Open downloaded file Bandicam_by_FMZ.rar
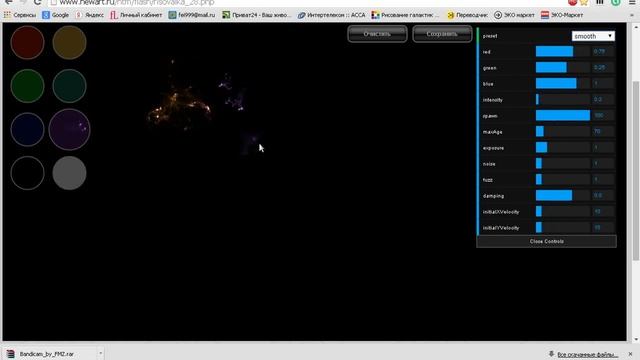The height and width of the screenshot is (360, 640). pos(47,354)
